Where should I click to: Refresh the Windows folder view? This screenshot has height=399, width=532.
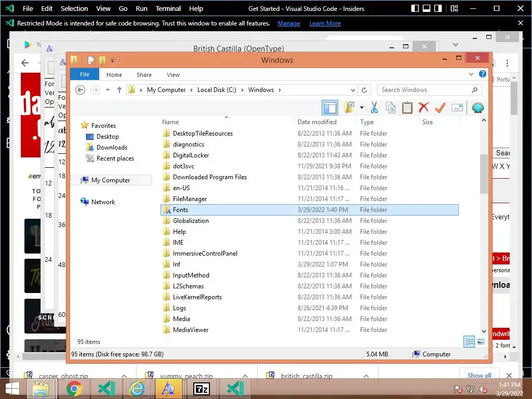[364, 90]
